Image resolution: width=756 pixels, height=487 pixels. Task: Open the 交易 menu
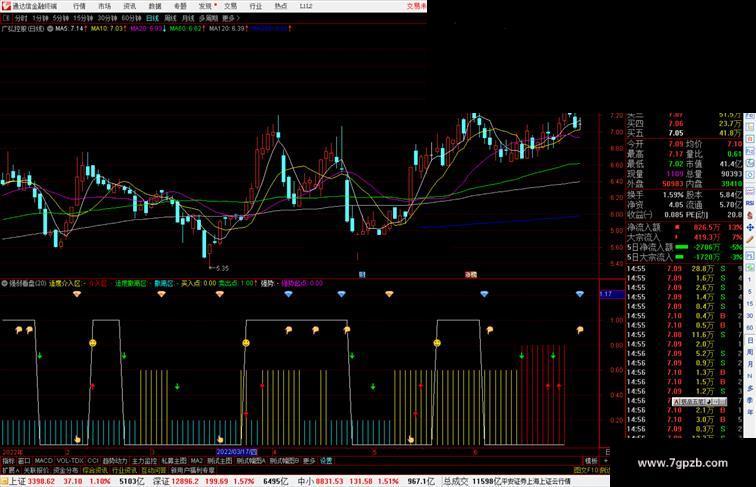click(x=230, y=6)
